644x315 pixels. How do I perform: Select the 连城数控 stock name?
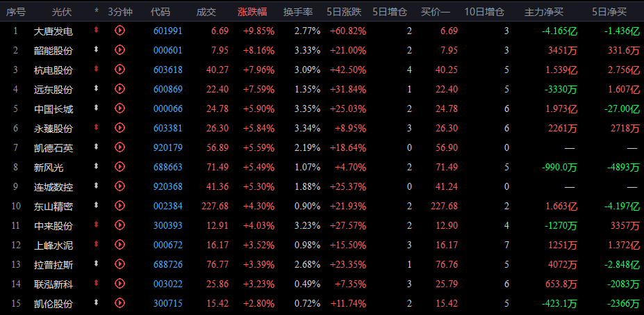click(53, 187)
